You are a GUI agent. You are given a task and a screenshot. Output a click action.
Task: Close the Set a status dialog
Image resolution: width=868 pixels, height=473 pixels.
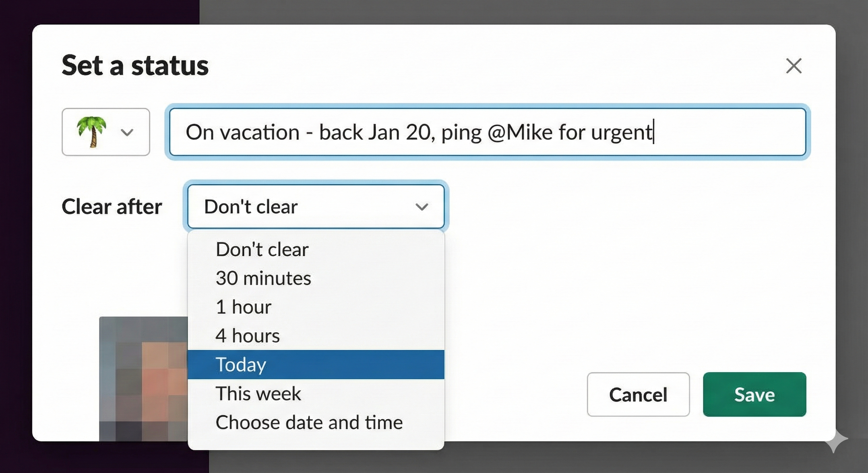click(794, 66)
